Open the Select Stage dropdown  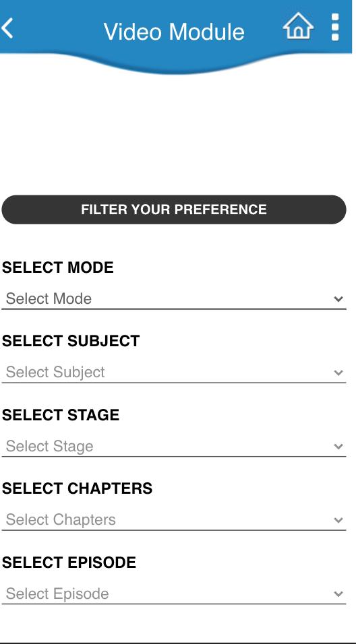[174, 447]
